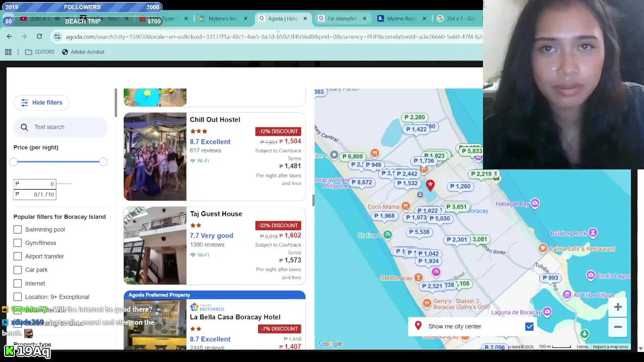Go back using the browser back arrow
The image size is (644, 362).
point(9,36)
